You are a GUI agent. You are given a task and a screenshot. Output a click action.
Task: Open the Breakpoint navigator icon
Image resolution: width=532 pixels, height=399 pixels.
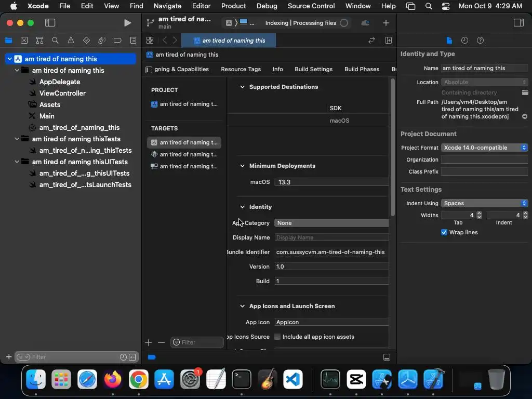click(117, 41)
